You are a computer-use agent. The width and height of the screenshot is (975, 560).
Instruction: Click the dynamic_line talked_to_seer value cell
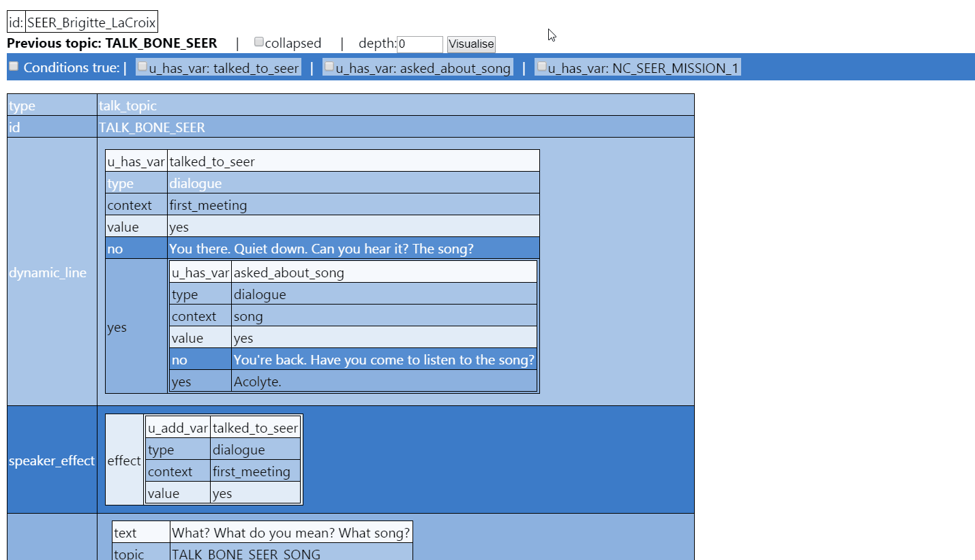click(353, 161)
